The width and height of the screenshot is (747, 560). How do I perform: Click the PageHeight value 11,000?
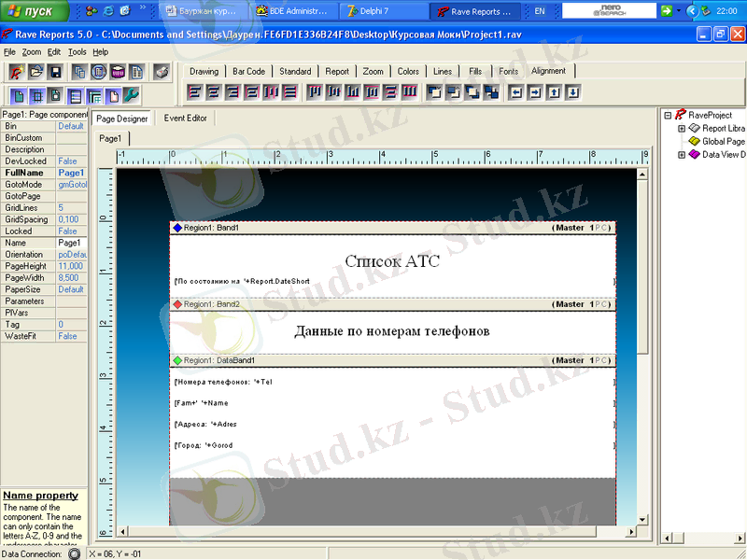coord(72,266)
